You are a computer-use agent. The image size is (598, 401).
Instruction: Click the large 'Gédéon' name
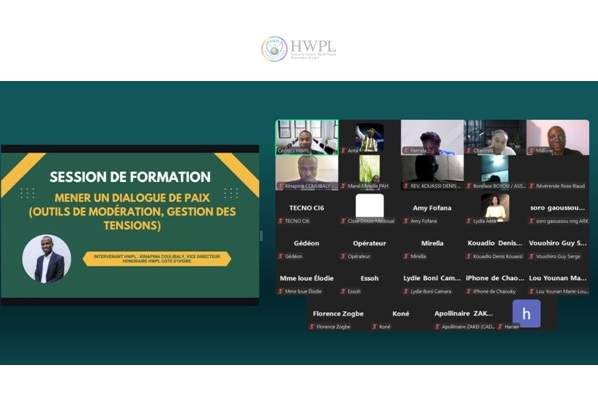coord(307,243)
